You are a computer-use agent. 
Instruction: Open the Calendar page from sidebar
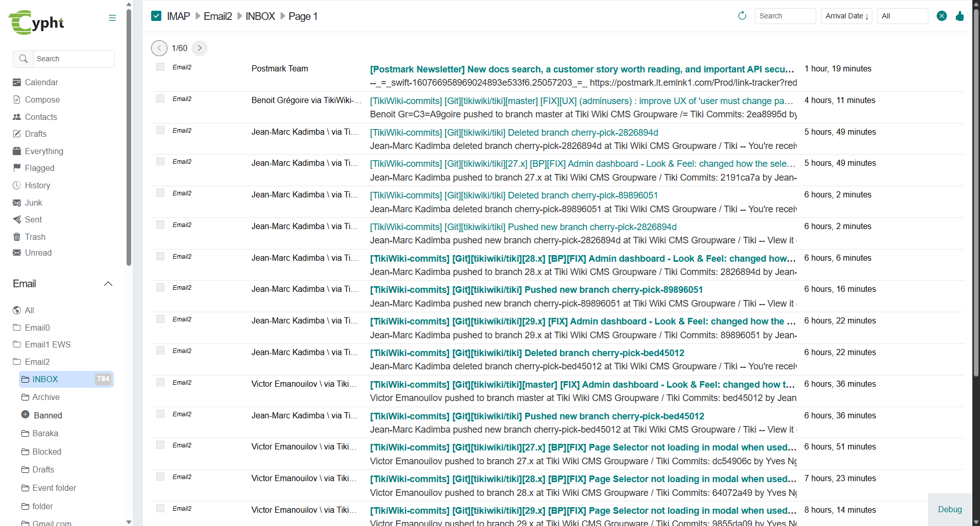tap(41, 82)
